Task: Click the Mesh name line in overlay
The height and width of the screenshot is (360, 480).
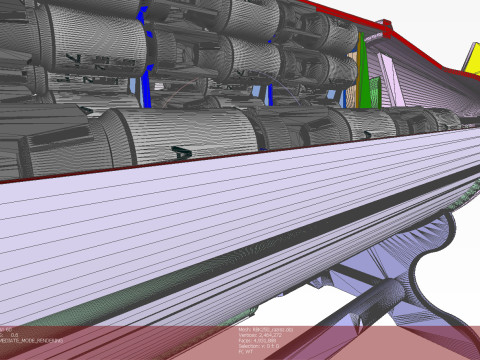Action: (266, 330)
